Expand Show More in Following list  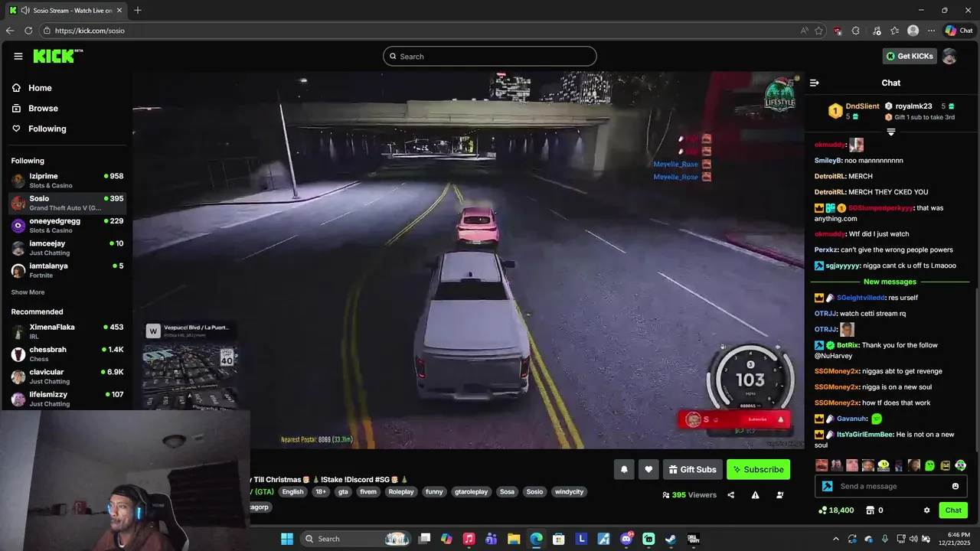tap(28, 292)
